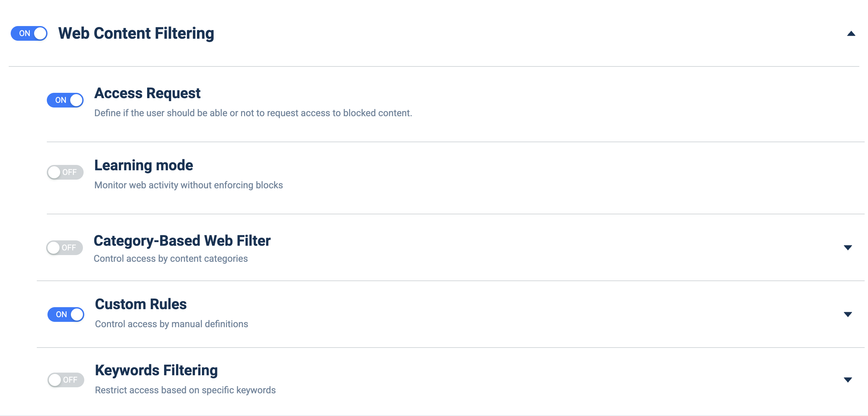Click the Learning mode title
The width and height of the screenshot is (868, 416).
(143, 165)
